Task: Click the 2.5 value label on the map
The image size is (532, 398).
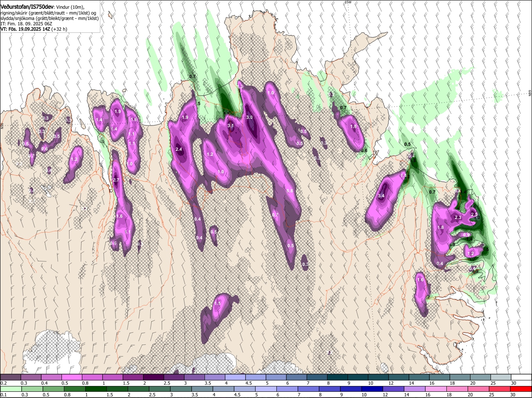Action: pyautogui.click(x=474, y=214)
